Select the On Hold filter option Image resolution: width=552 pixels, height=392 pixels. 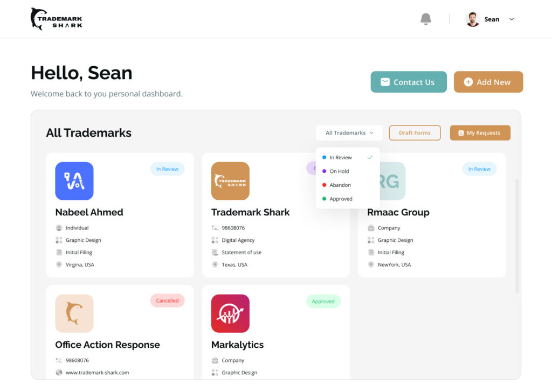coord(339,171)
